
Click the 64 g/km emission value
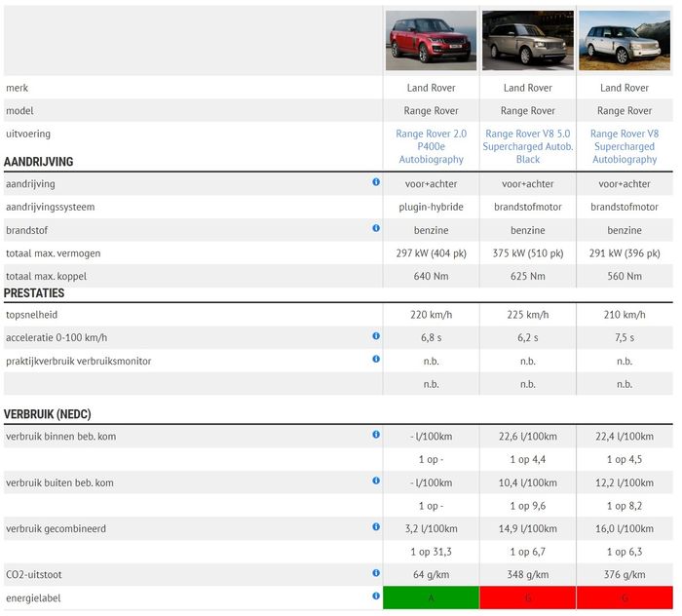[x=431, y=575]
